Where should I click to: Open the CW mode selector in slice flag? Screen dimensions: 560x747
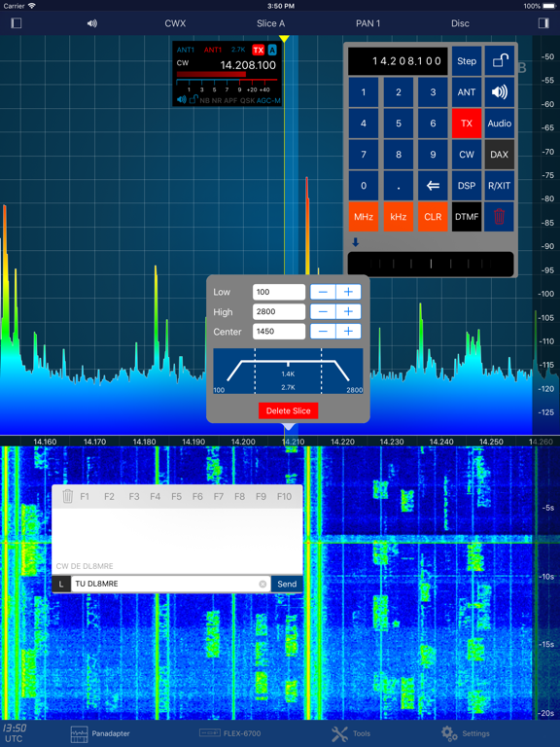(183, 63)
